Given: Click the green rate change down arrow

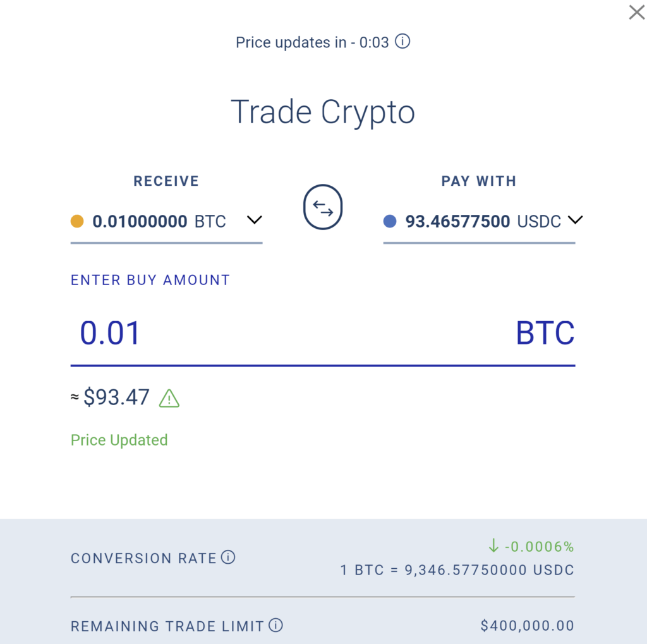Looking at the screenshot, I should point(493,546).
